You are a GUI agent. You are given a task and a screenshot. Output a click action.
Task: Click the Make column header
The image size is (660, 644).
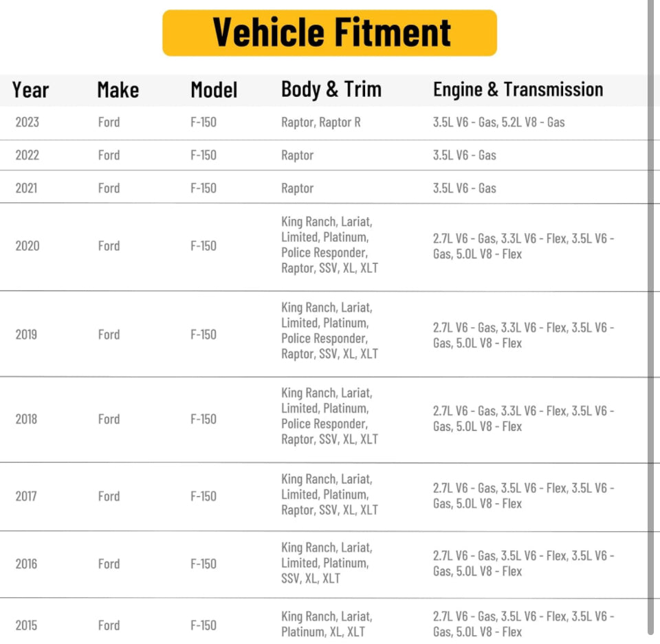click(118, 89)
